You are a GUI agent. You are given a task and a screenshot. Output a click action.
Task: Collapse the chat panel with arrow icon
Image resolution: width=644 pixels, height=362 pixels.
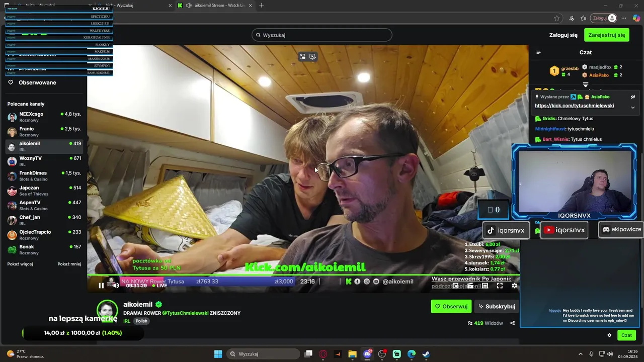point(538,52)
